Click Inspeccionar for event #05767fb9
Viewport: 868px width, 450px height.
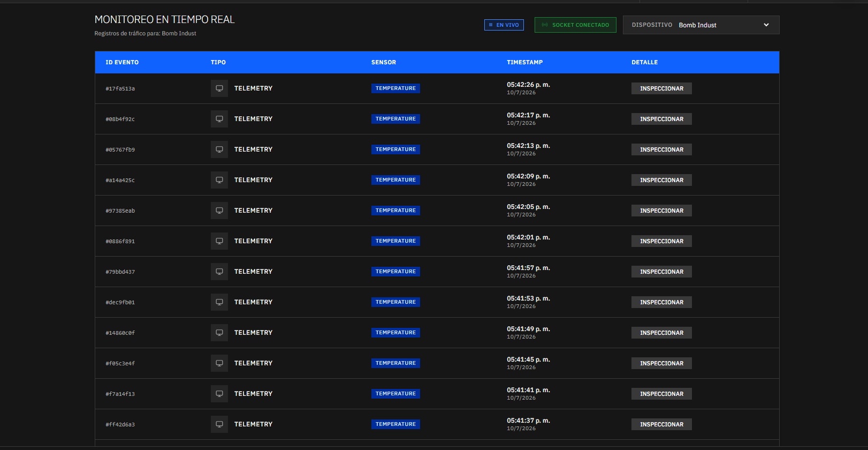click(661, 149)
